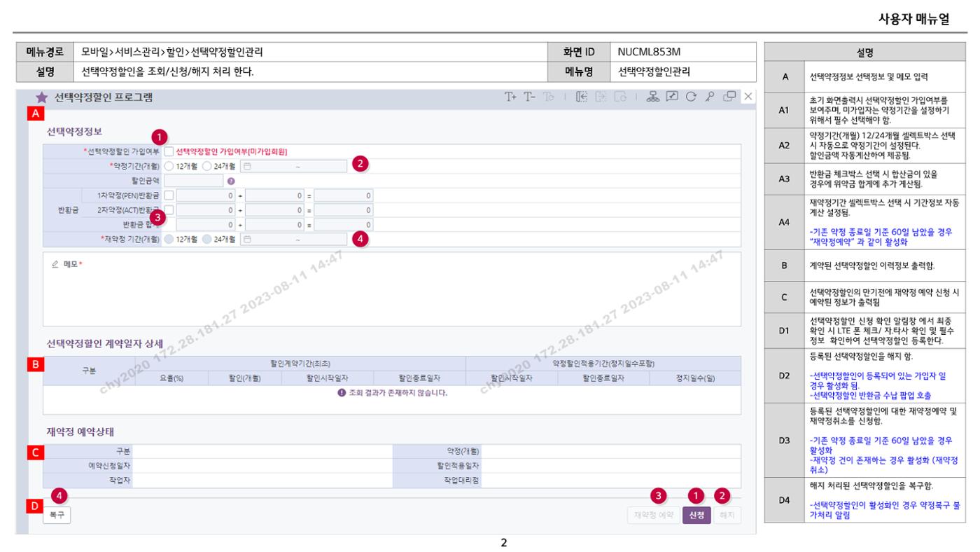Select 24개월 radio for 약정기간
The image size is (980, 552).
pos(207,166)
